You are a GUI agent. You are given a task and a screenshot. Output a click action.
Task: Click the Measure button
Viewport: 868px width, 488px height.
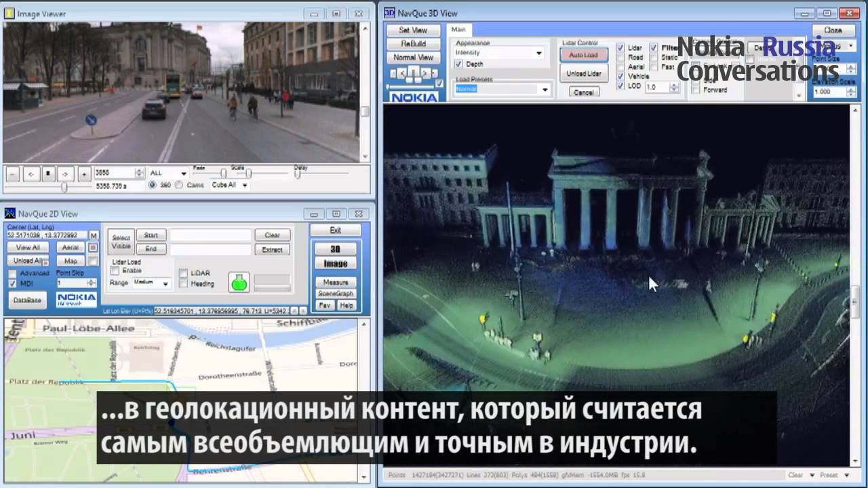click(x=335, y=282)
